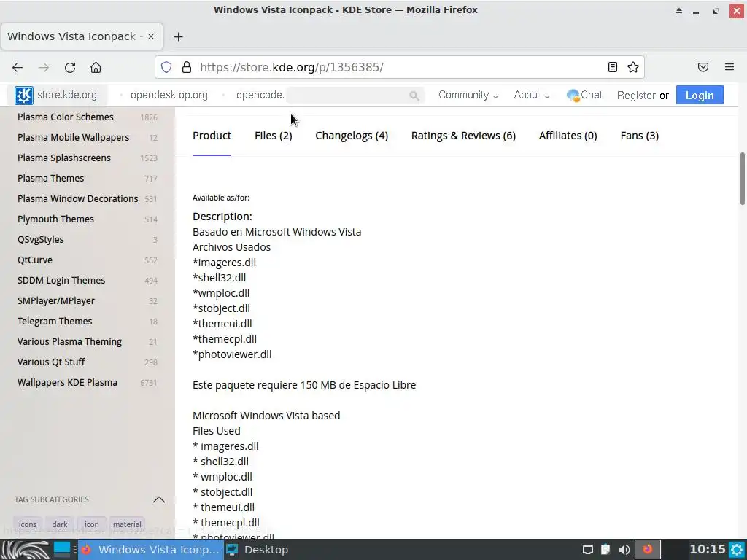This screenshot has width=747, height=560.
Task: Switch to Desktop window in taskbar
Action: 258,550
